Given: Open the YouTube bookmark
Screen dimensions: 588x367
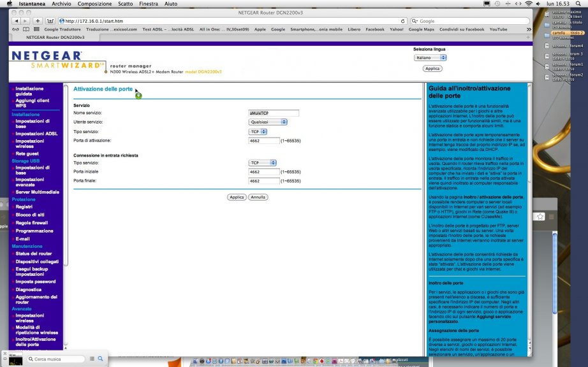Looking at the screenshot, I should [498, 29].
